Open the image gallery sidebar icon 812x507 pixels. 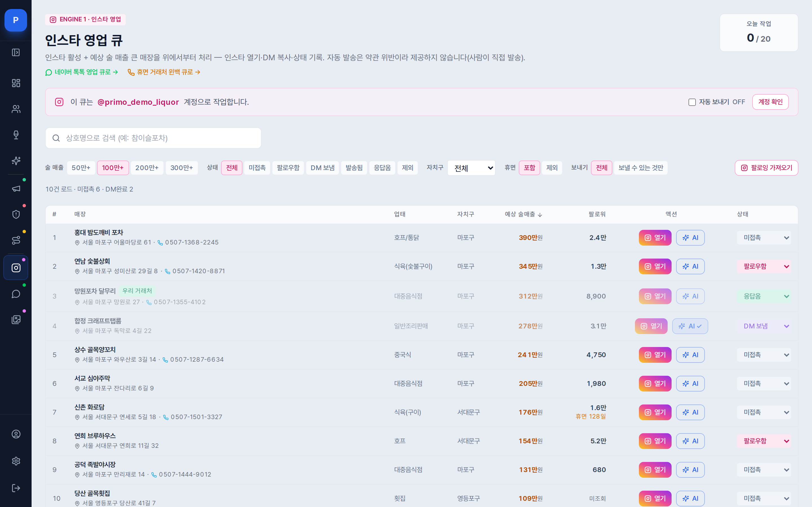coord(16,320)
